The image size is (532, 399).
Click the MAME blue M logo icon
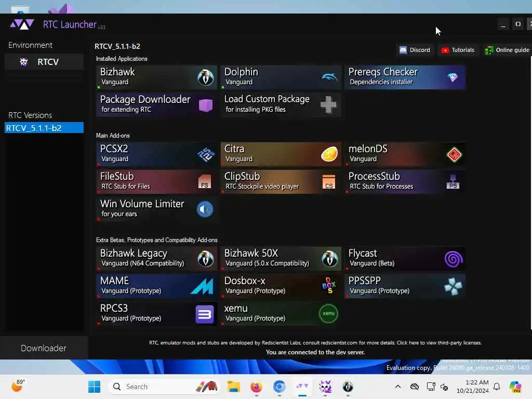point(202,286)
